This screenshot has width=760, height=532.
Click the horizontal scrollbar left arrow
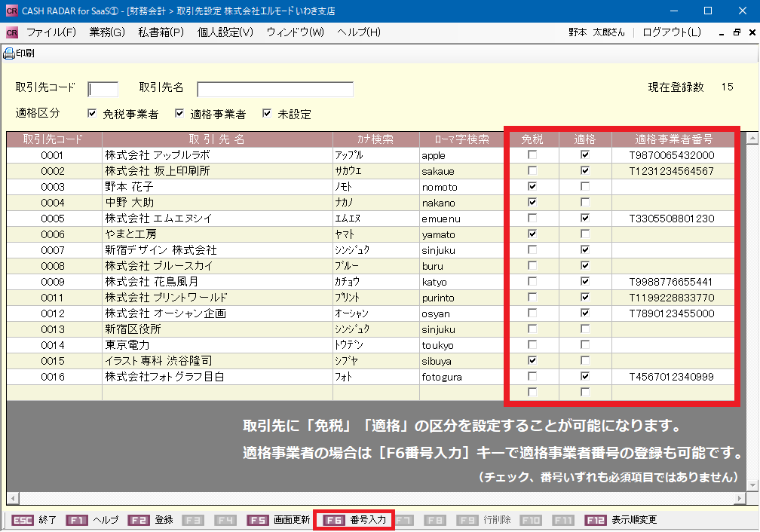point(13,499)
